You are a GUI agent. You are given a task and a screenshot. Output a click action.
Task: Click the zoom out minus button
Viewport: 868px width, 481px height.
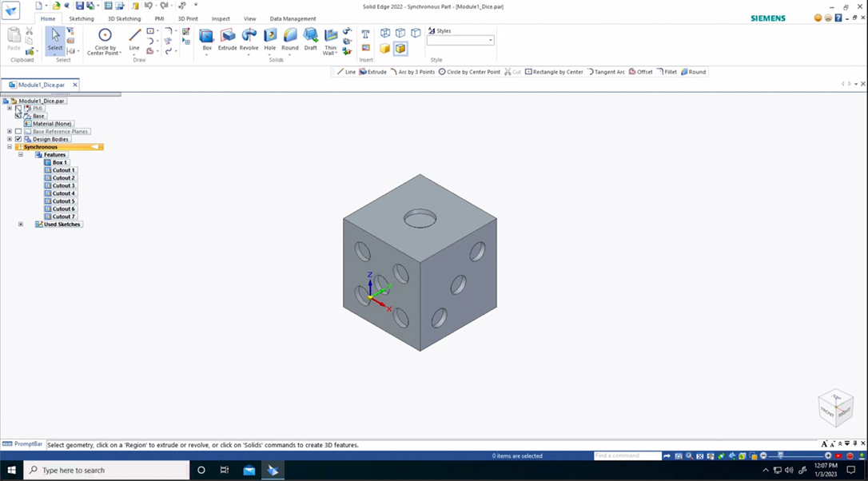pyautogui.click(x=763, y=456)
